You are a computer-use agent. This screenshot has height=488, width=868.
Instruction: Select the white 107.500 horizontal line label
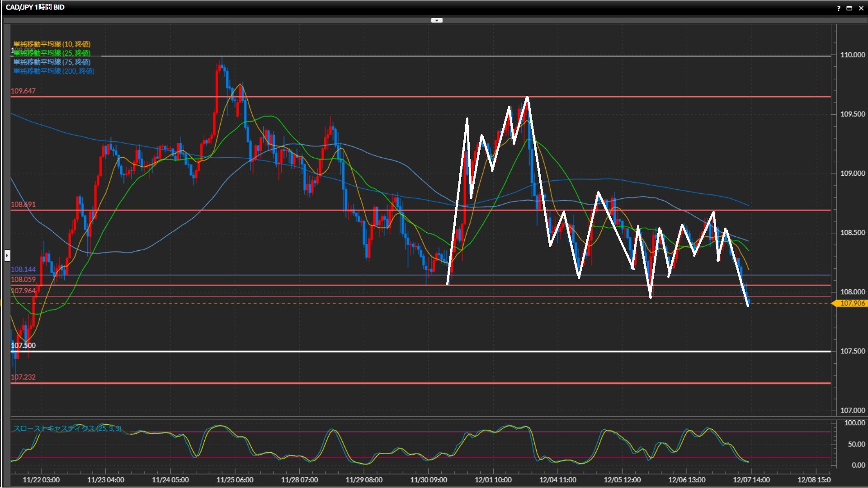point(23,346)
